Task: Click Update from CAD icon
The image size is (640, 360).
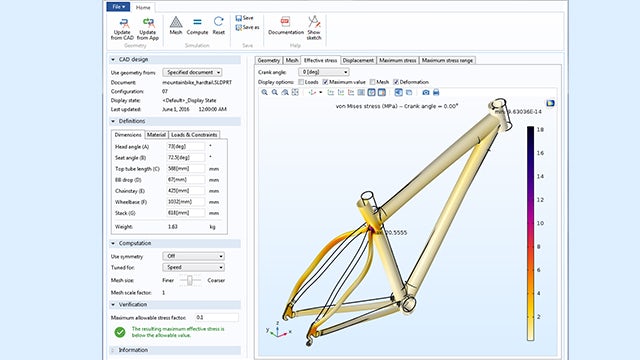Action: click(x=124, y=23)
